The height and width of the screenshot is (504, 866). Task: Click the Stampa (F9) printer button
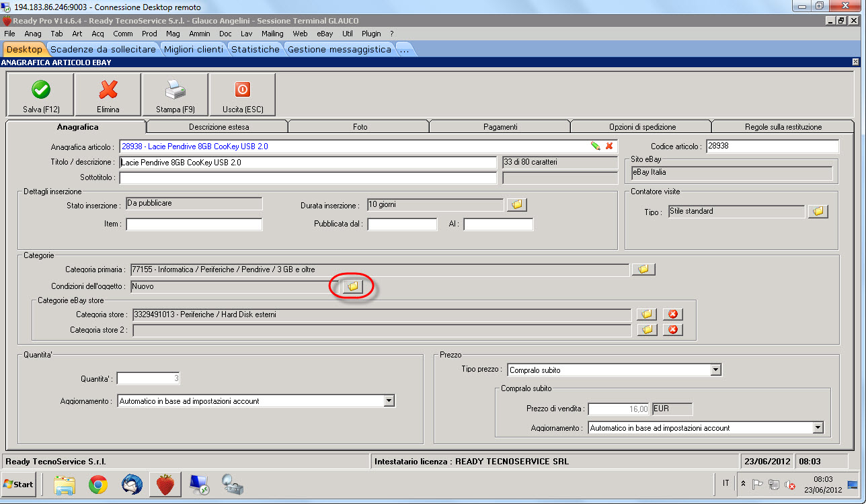(175, 95)
